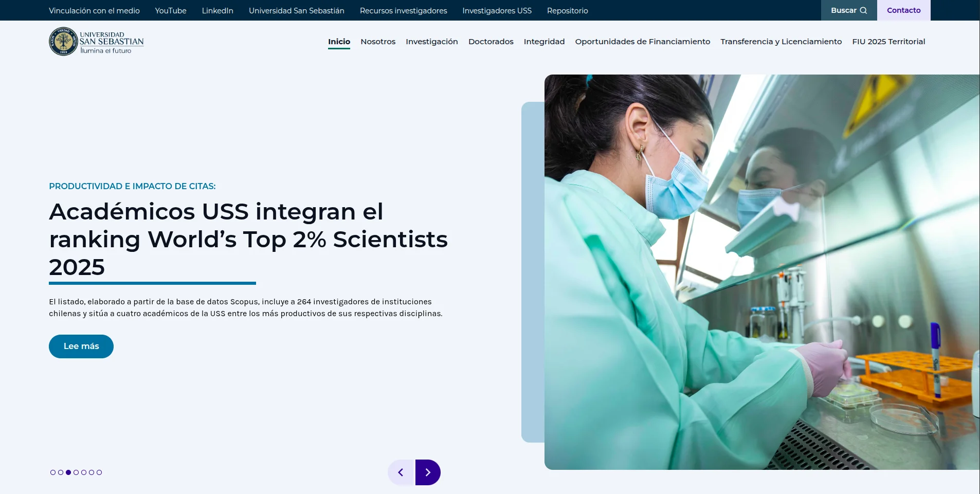Jump to the fourth carousel slide dot

76,472
